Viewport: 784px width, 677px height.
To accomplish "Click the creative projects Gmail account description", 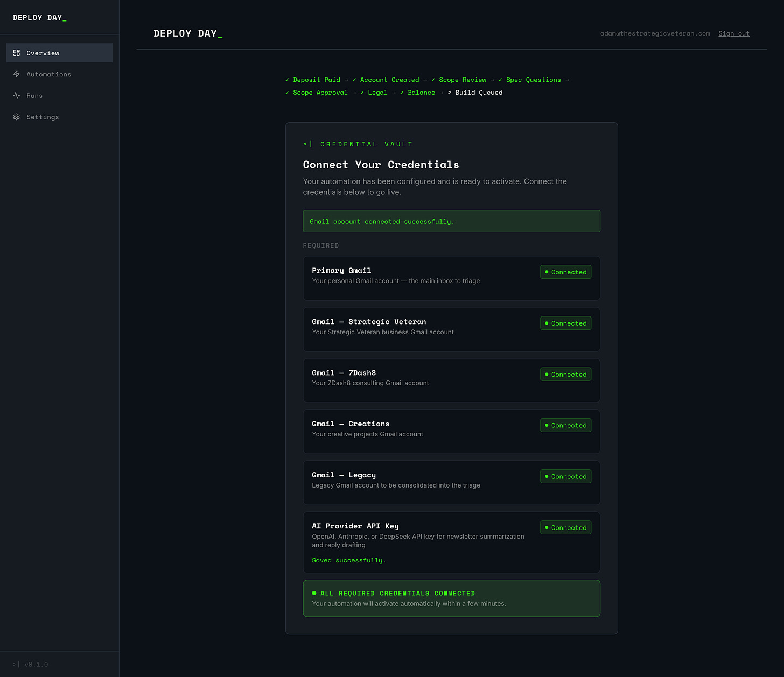I will pos(367,434).
